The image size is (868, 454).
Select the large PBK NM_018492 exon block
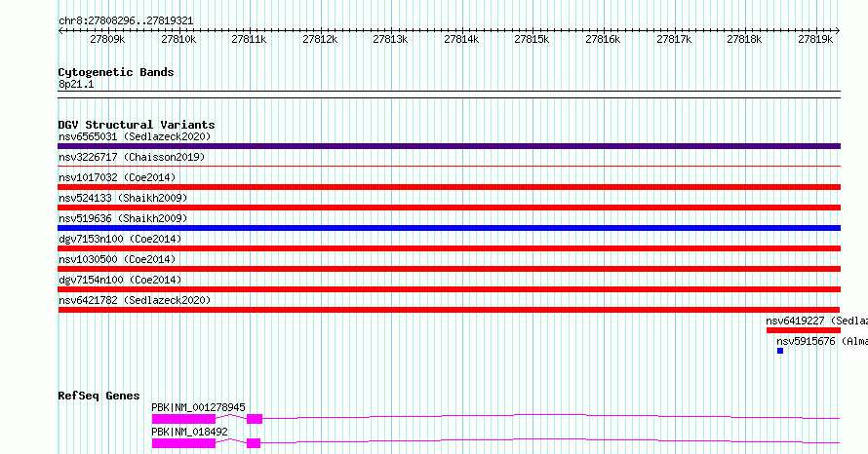tap(183, 443)
